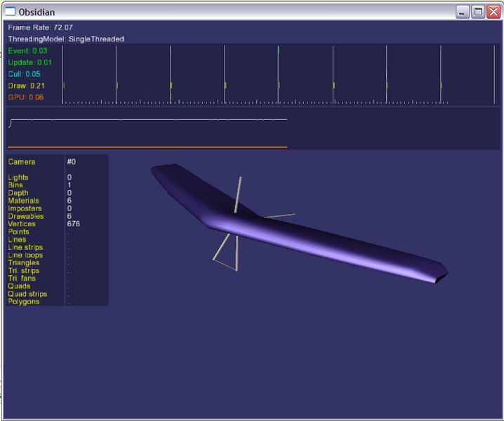Select the 'Draw: 0.21' stat
The height and width of the screenshot is (421, 504).
point(27,86)
